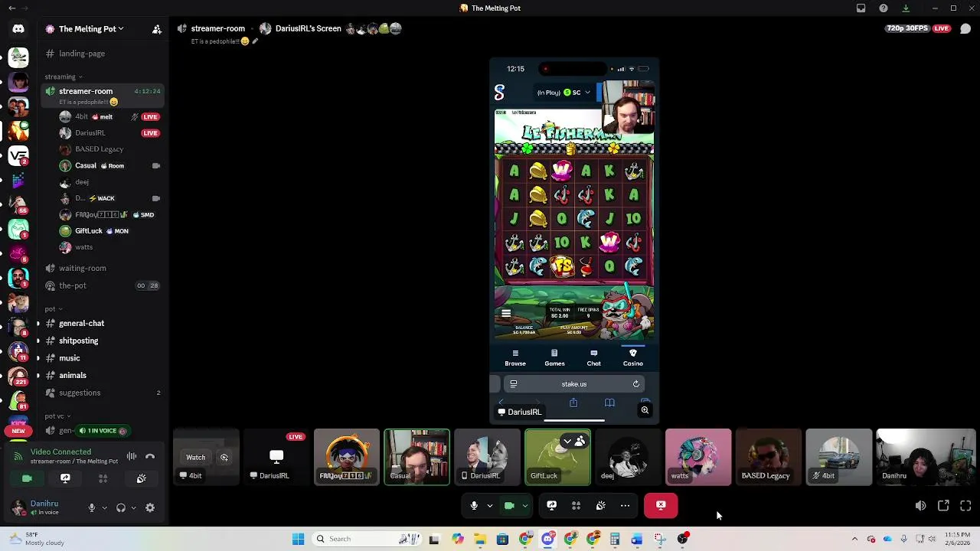Join the-pot voice channel

coord(102,285)
